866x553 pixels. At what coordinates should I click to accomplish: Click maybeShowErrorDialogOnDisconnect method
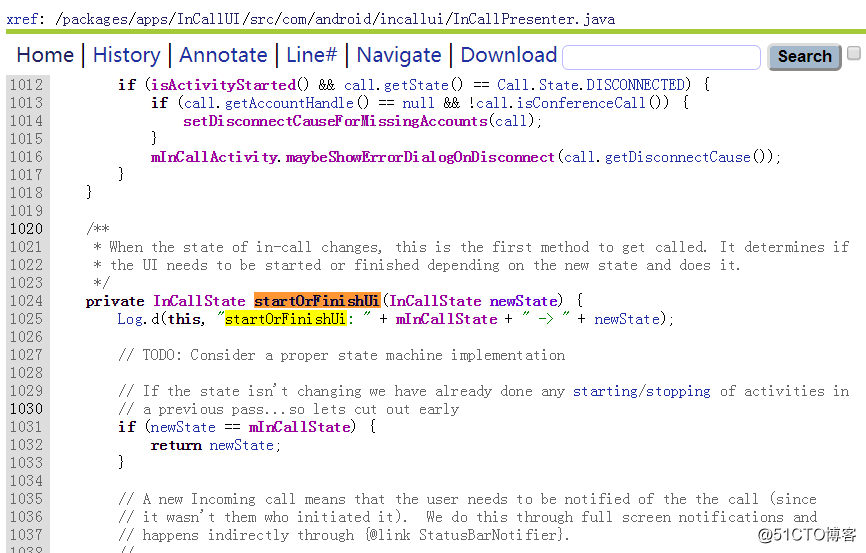coord(420,157)
